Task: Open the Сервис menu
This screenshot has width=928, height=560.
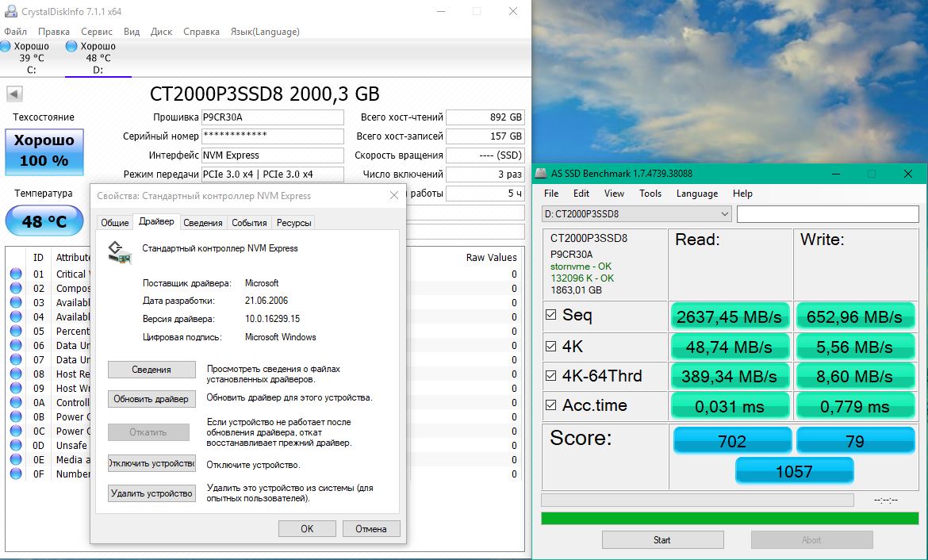Action: click(97, 32)
